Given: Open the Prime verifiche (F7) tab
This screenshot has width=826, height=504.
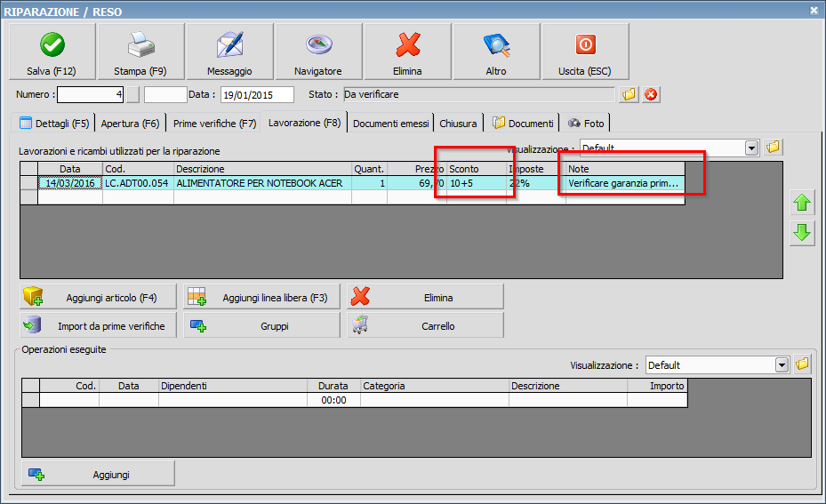Looking at the screenshot, I should [214, 124].
